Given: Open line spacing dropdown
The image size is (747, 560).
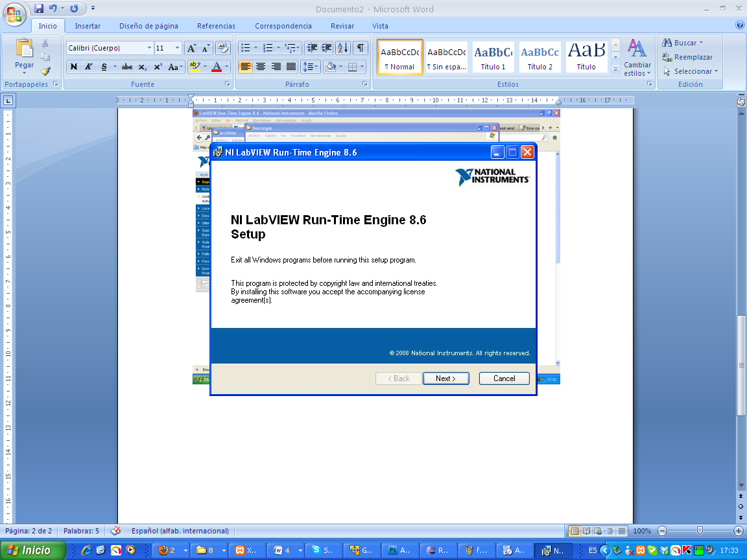Looking at the screenshot, I should (x=311, y=67).
